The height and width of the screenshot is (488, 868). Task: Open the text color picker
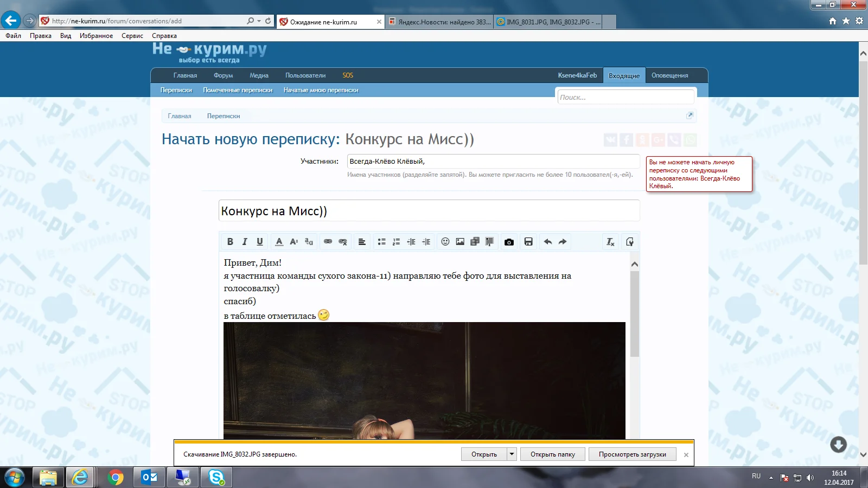279,242
